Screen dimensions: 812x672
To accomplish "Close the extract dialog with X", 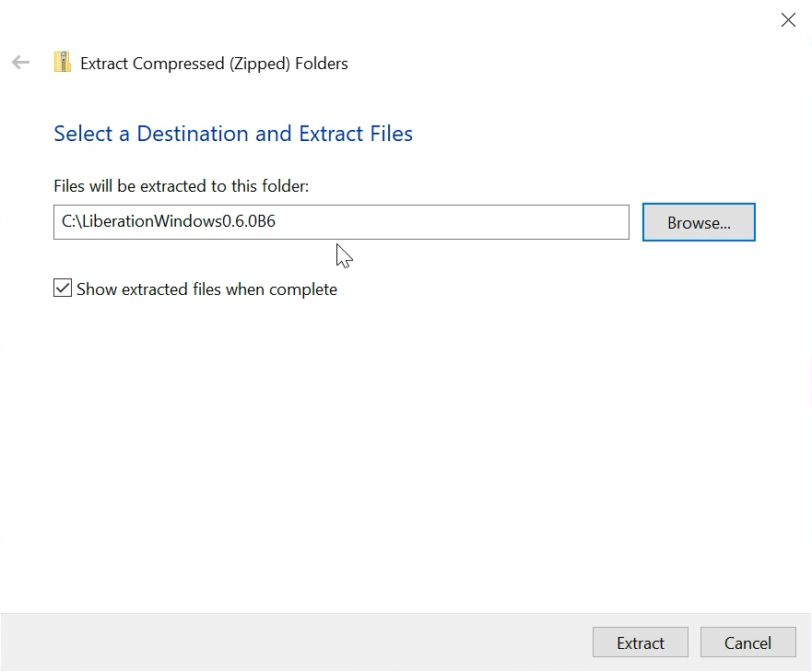I will coord(788,20).
